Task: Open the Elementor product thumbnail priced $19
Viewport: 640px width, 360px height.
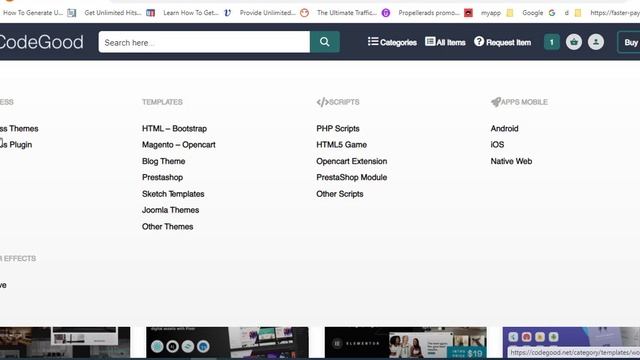Action: coord(405,342)
